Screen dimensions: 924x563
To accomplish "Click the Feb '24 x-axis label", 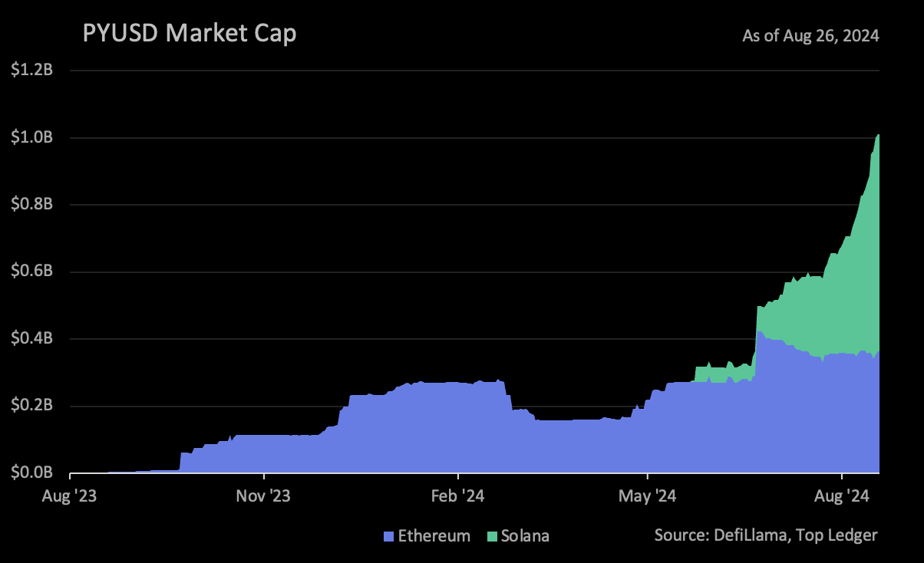I will 457,497.
